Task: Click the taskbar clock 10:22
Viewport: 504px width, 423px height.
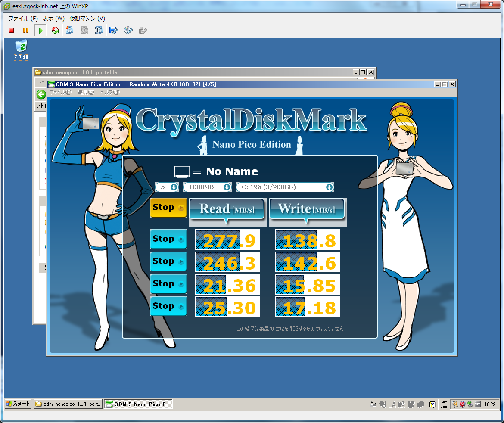Action: [x=490, y=404]
